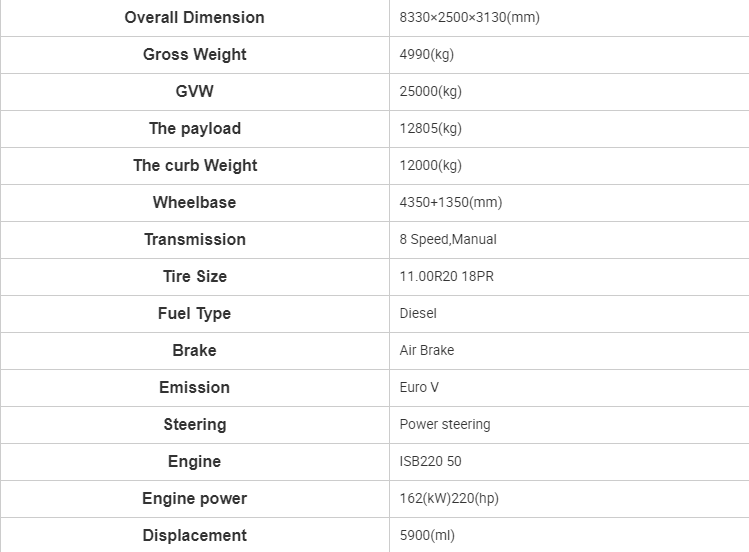Select the 8 Speed,Manual value
This screenshot has height=552, width=749.
(x=448, y=239)
